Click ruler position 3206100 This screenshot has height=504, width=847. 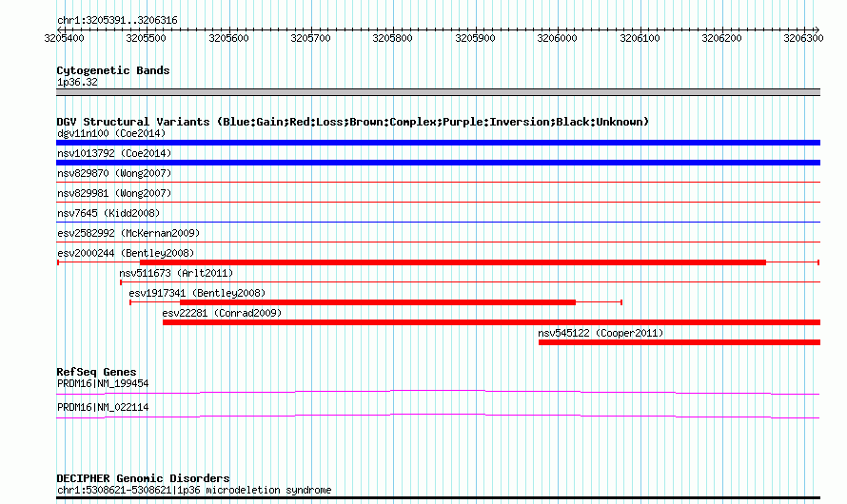click(x=640, y=38)
